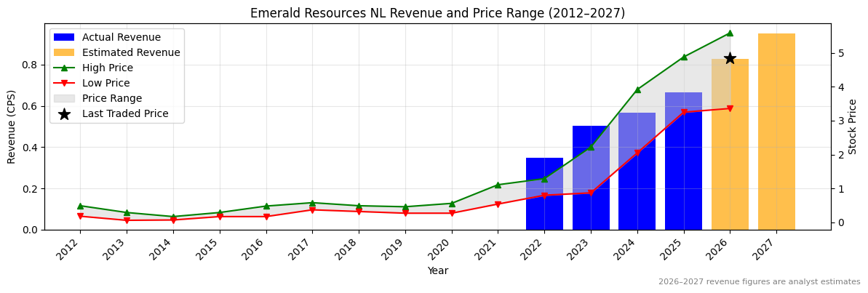Click the red triangle icon in the legend
Image resolution: width=868 pixels, height=293 pixels.
coord(64,83)
